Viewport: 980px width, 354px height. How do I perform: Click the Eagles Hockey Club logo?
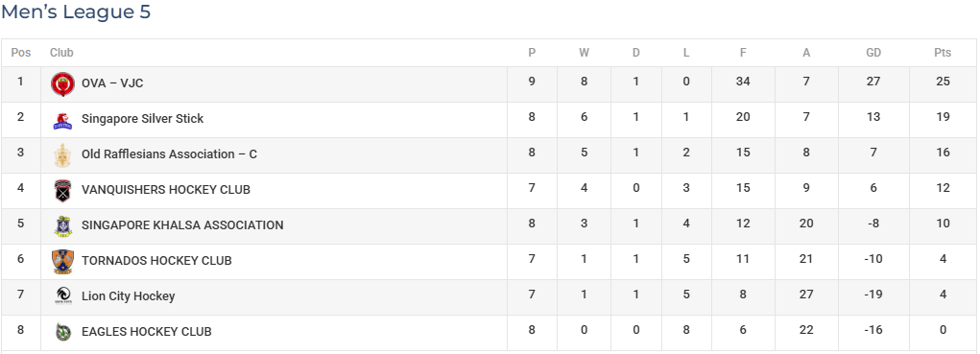click(x=62, y=332)
